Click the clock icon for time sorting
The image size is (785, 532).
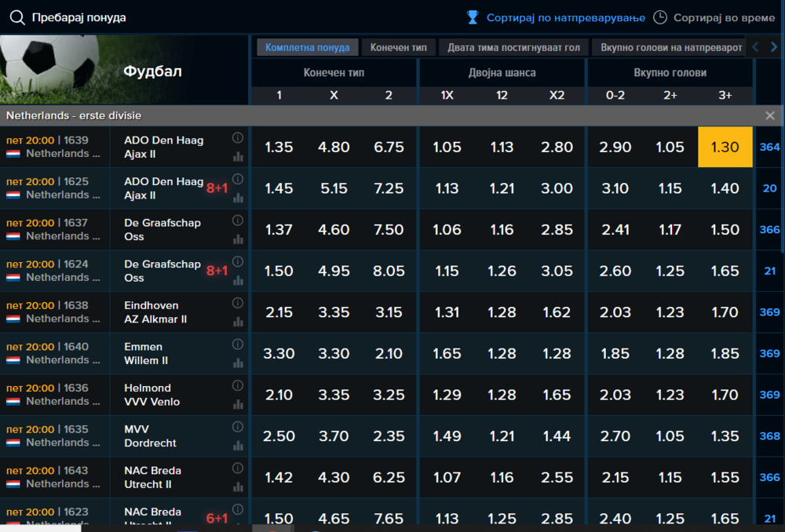(660, 17)
